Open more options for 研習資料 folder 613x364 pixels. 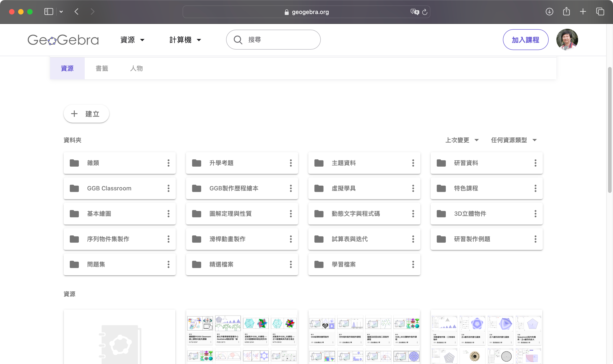pyautogui.click(x=536, y=163)
